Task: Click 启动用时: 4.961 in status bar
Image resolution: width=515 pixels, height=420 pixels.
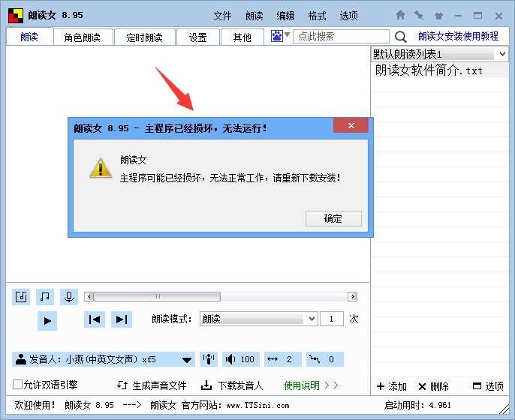Action: click(x=417, y=405)
